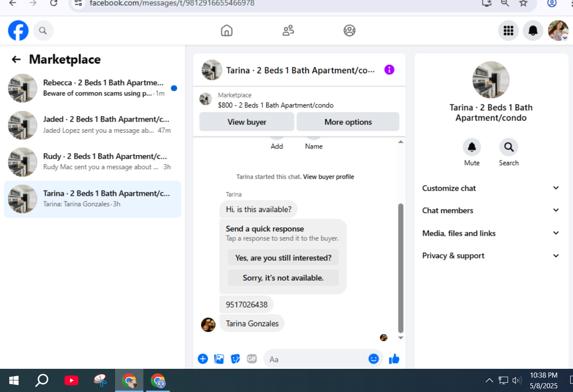Click the Tarina Gonzales message bubble

tap(252, 323)
